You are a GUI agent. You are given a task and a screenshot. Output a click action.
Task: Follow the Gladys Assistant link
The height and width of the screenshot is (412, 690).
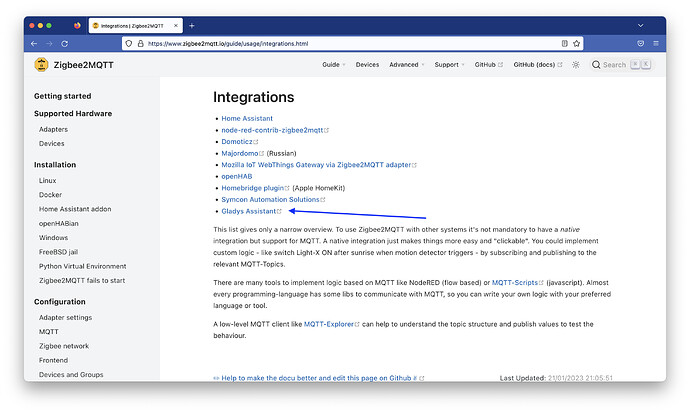click(251, 211)
